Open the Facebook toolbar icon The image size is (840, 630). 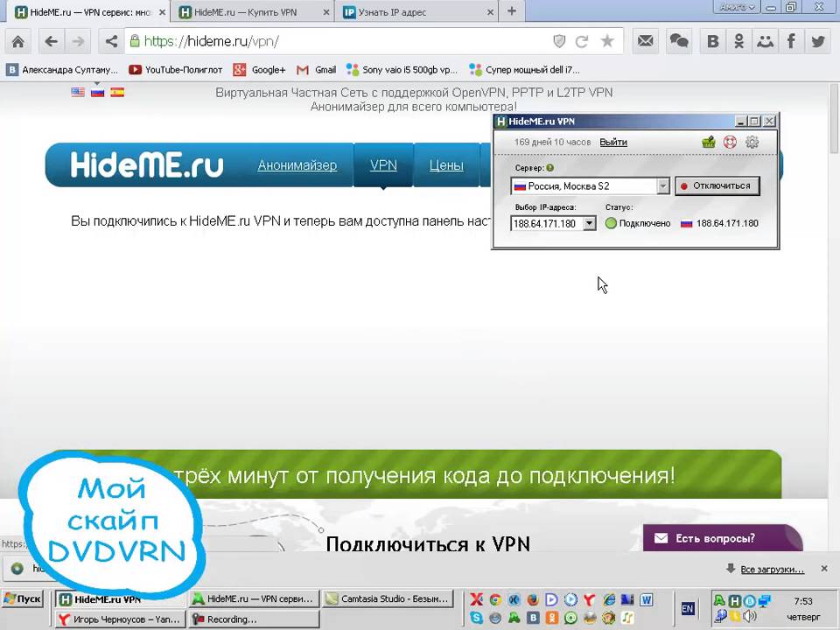pos(791,41)
